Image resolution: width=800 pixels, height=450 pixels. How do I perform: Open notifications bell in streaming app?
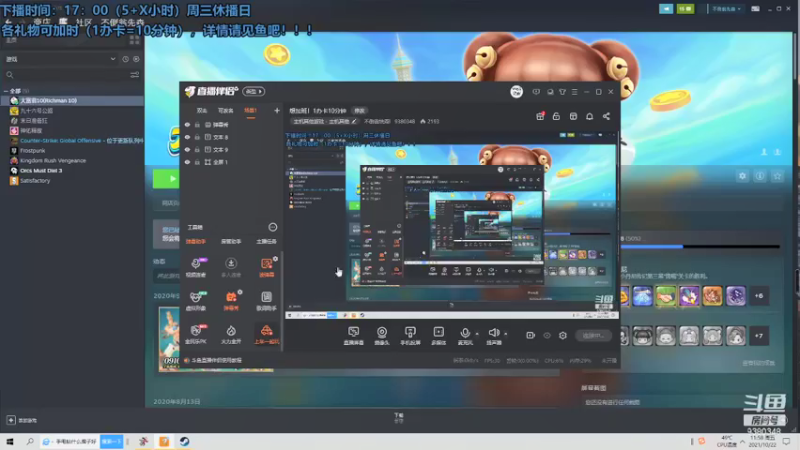click(589, 116)
